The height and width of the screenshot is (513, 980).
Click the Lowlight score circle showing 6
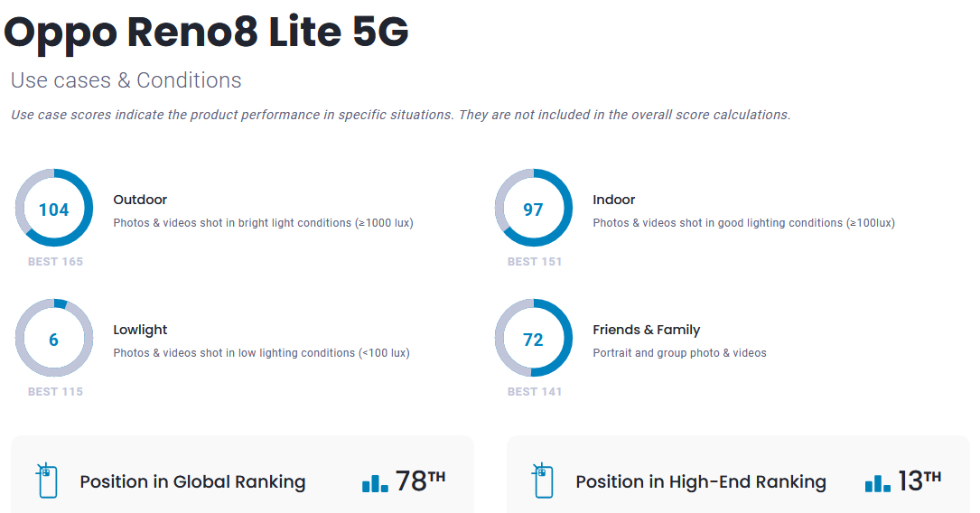[54, 339]
